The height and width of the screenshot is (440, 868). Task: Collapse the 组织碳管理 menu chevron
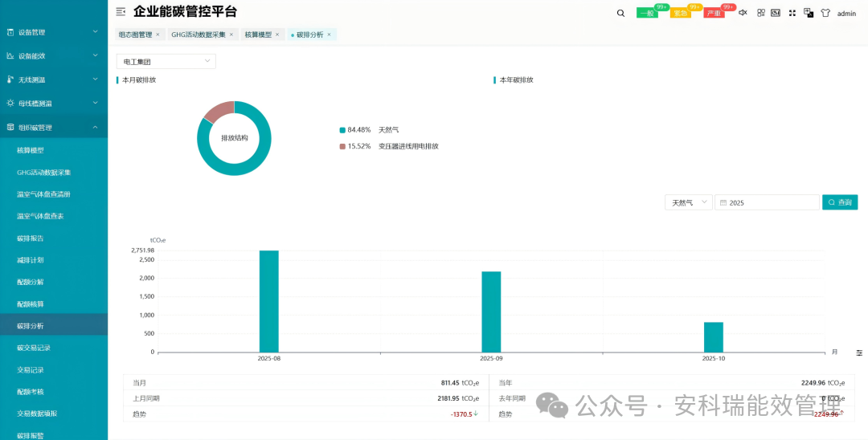[95, 127]
